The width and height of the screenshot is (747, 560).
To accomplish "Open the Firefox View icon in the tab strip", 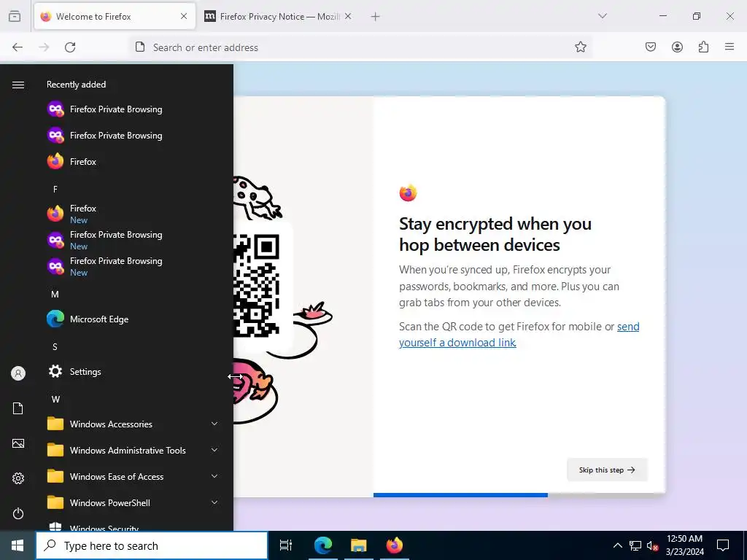I will point(15,16).
